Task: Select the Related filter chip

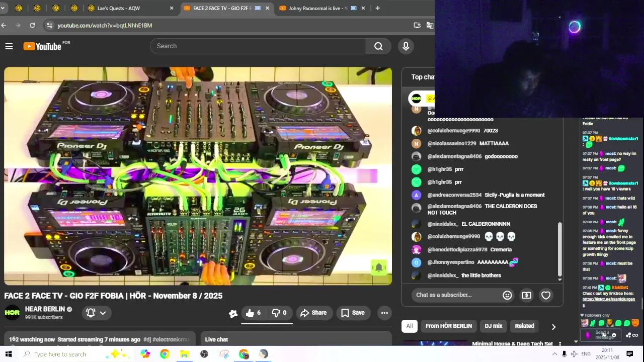Action: tap(524, 326)
